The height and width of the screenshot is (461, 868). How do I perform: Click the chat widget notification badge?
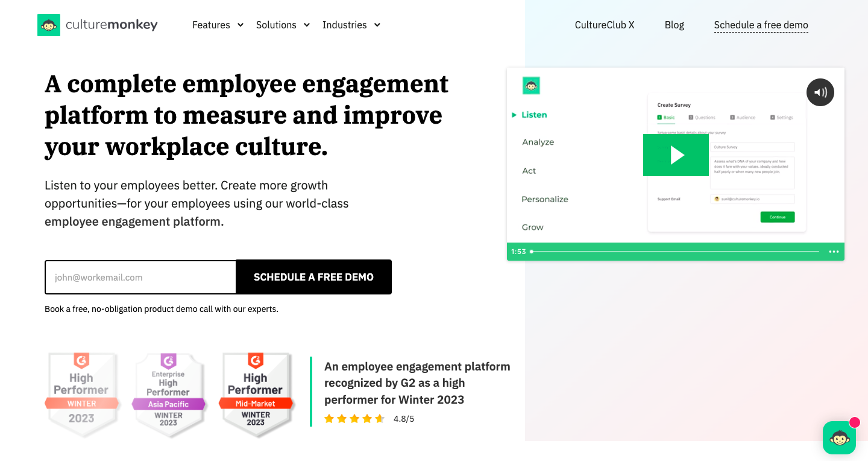click(854, 423)
